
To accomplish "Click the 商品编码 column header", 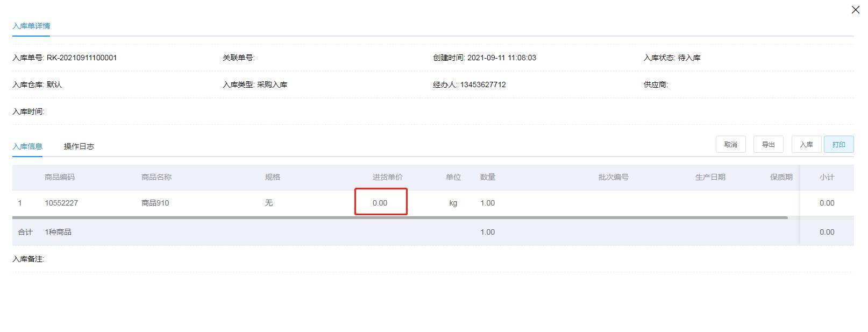I will pyautogui.click(x=60, y=177).
